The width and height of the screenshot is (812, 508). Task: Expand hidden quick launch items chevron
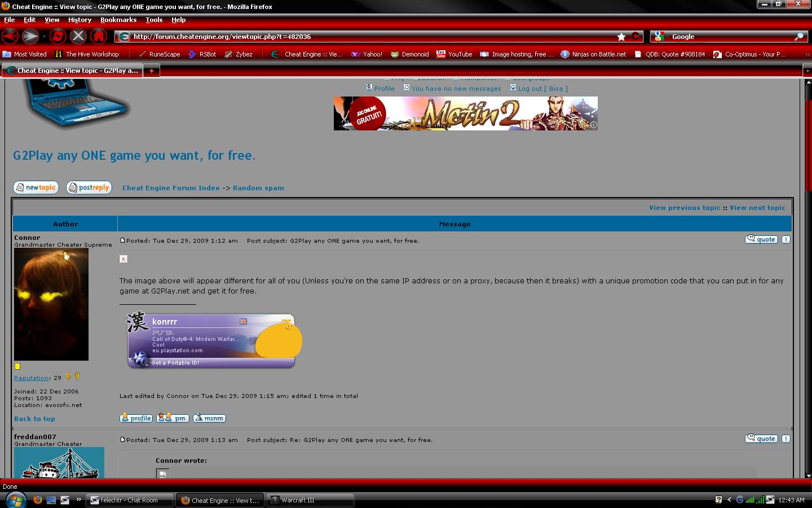point(78,500)
